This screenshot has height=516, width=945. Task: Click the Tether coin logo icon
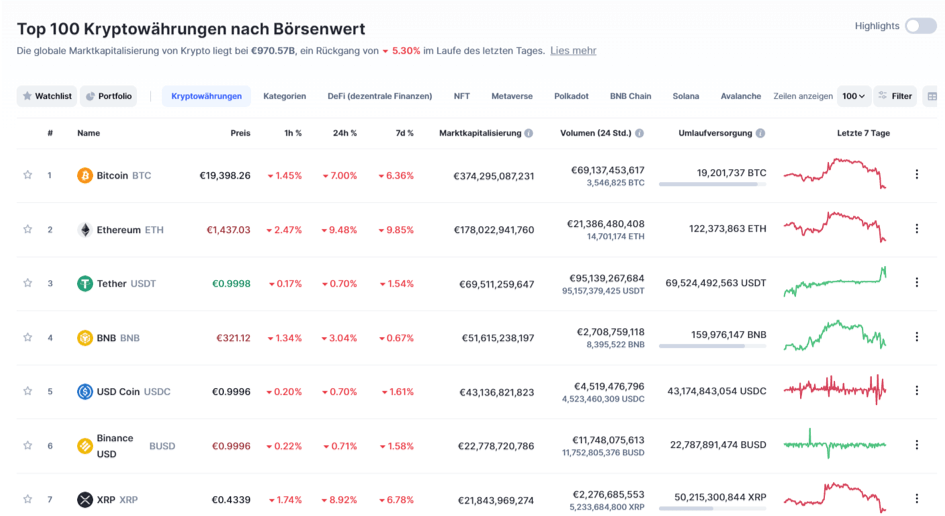[85, 283]
